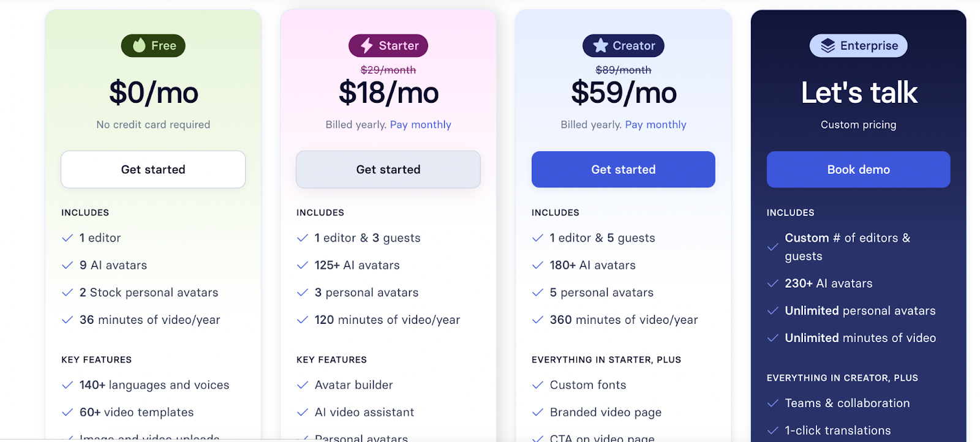980x442 pixels.
Task: Click the Enterprise plan layers icon
Action: (x=827, y=46)
